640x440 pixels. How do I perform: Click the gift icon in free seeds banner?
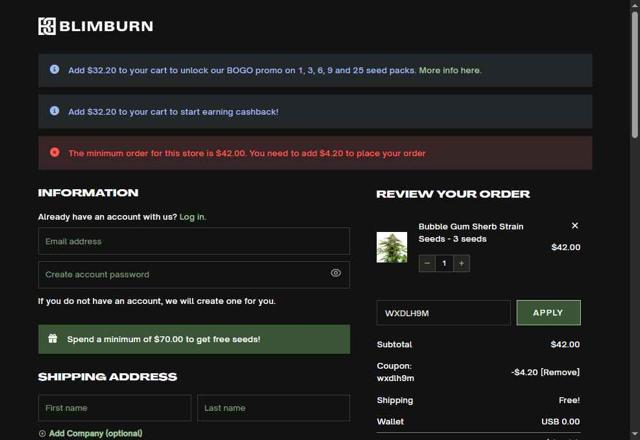(x=53, y=338)
